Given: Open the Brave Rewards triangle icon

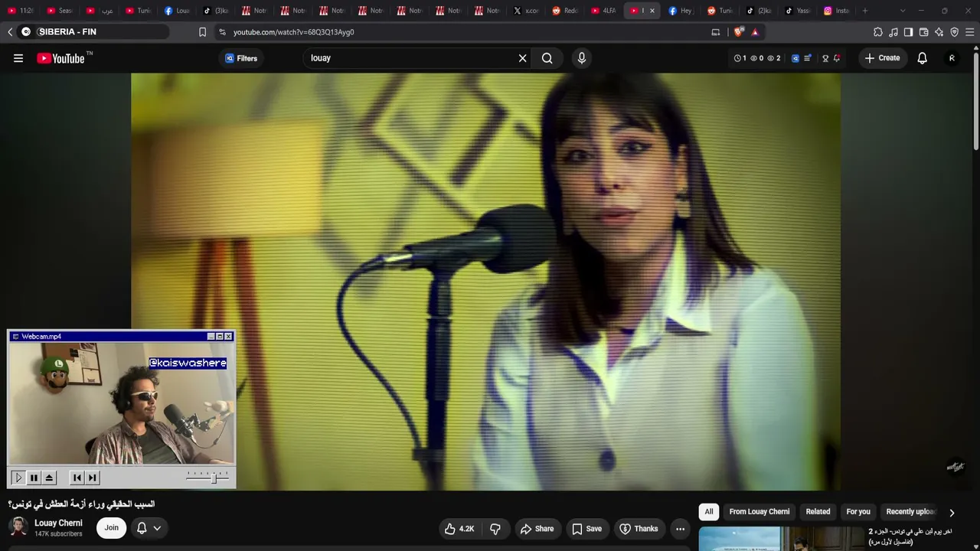Looking at the screenshot, I should (x=755, y=32).
